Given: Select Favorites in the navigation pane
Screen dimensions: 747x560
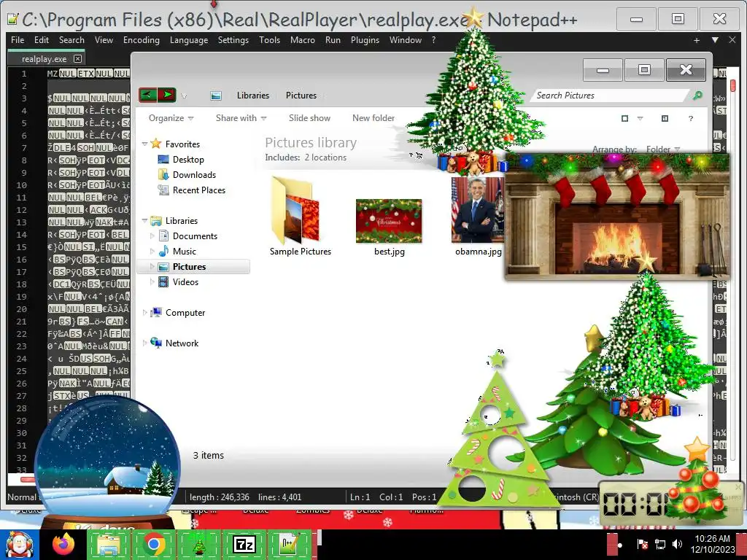Looking at the screenshot, I should point(182,144).
